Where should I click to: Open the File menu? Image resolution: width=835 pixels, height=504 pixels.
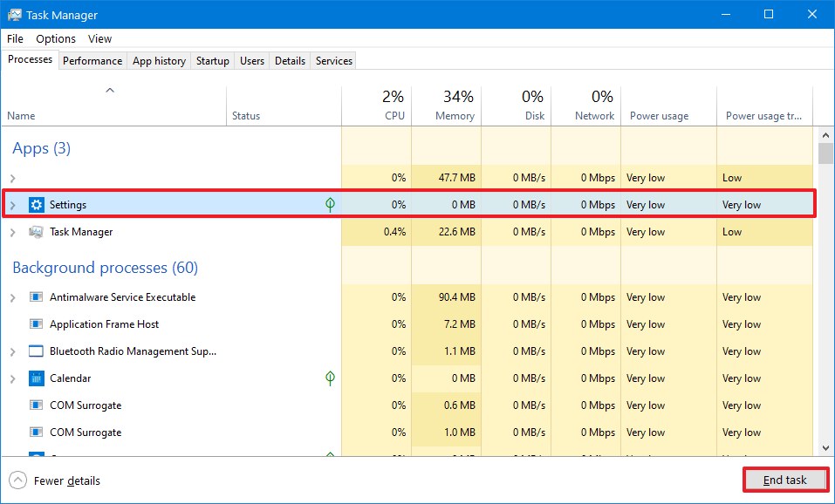(15, 39)
